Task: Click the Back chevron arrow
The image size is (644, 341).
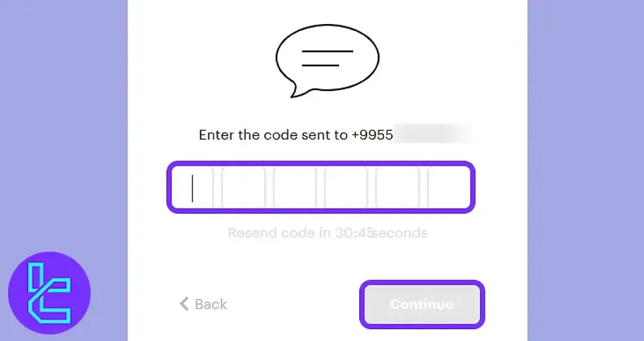Action: click(x=185, y=304)
